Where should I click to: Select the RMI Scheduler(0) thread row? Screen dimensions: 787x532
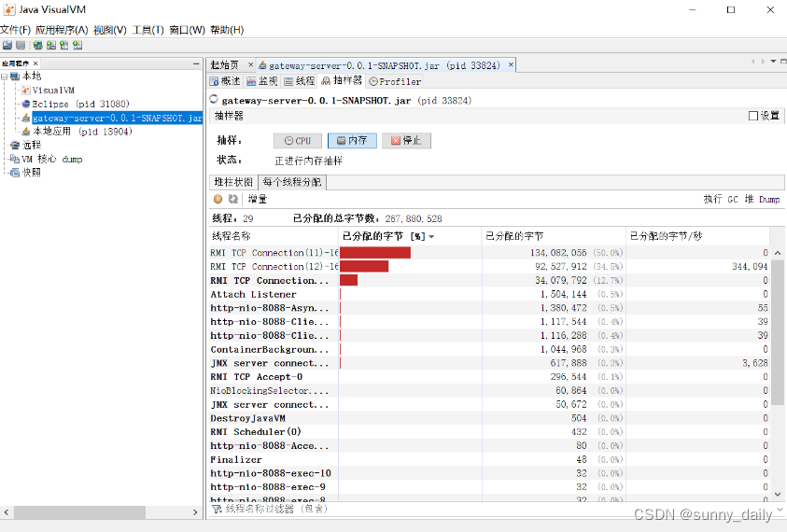pyautogui.click(x=489, y=432)
